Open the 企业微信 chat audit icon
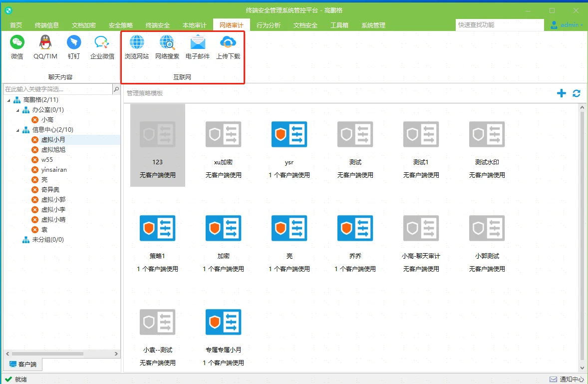This screenshot has height=384, width=588. pos(102,47)
